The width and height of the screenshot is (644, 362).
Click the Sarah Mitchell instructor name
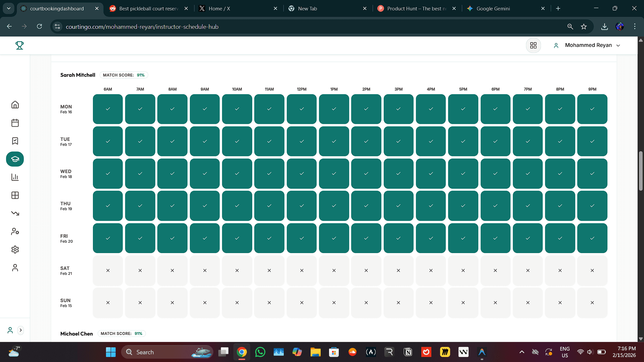[x=77, y=75]
